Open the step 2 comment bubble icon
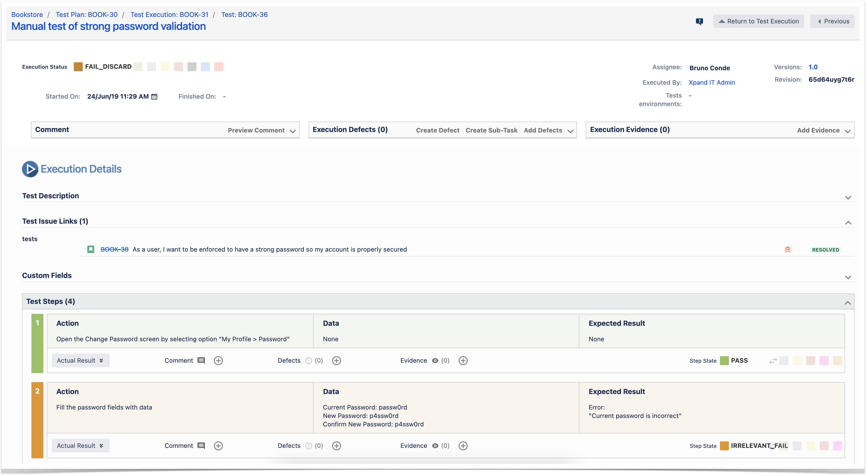Image resolution: width=868 pixels, height=476 pixels. [201, 446]
